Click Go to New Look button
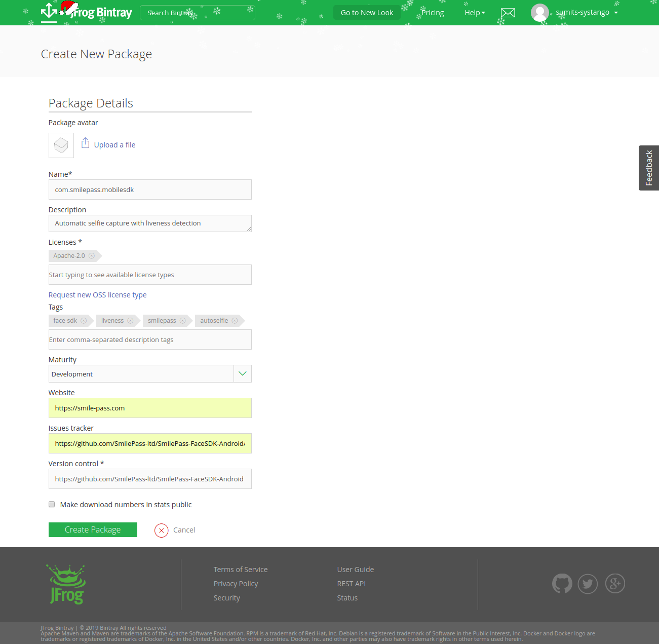The height and width of the screenshot is (644, 659). point(367,13)
